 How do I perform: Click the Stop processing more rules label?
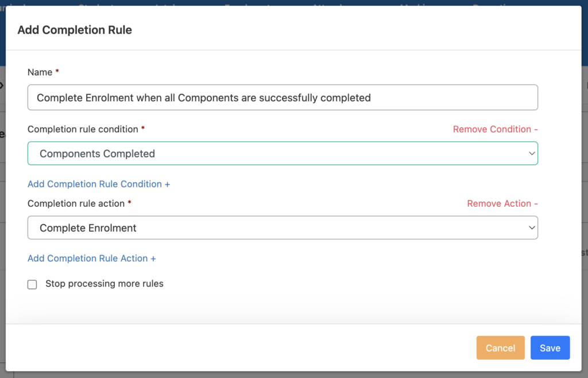pos(105,284)
